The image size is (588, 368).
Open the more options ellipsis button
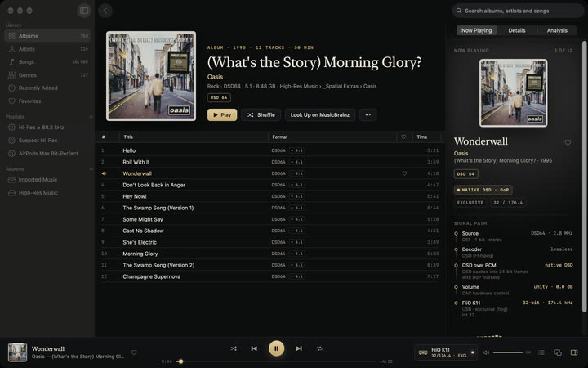[367, 115]
